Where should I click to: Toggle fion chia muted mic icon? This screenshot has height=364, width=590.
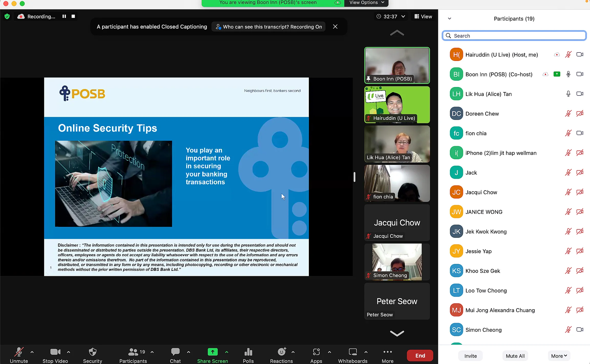(x=568, y=133)
